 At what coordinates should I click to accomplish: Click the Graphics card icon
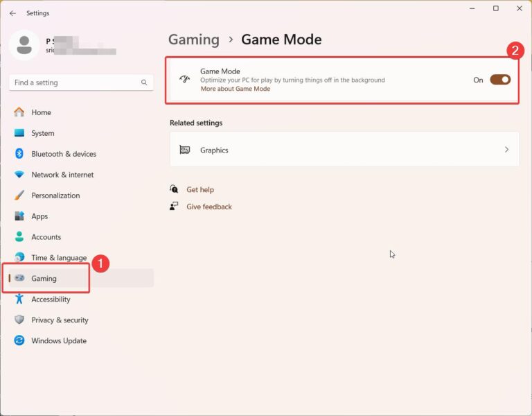[x=185, y=150]
